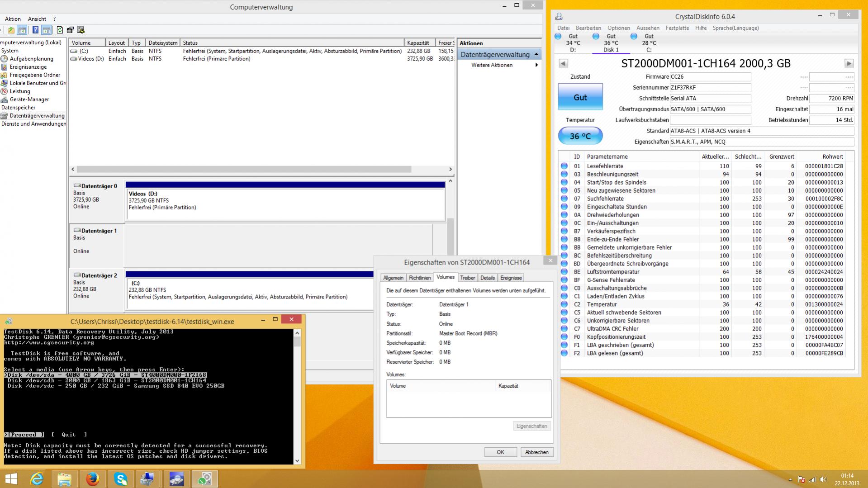Select the Temperatur SMART attribute row

point(707,304)
